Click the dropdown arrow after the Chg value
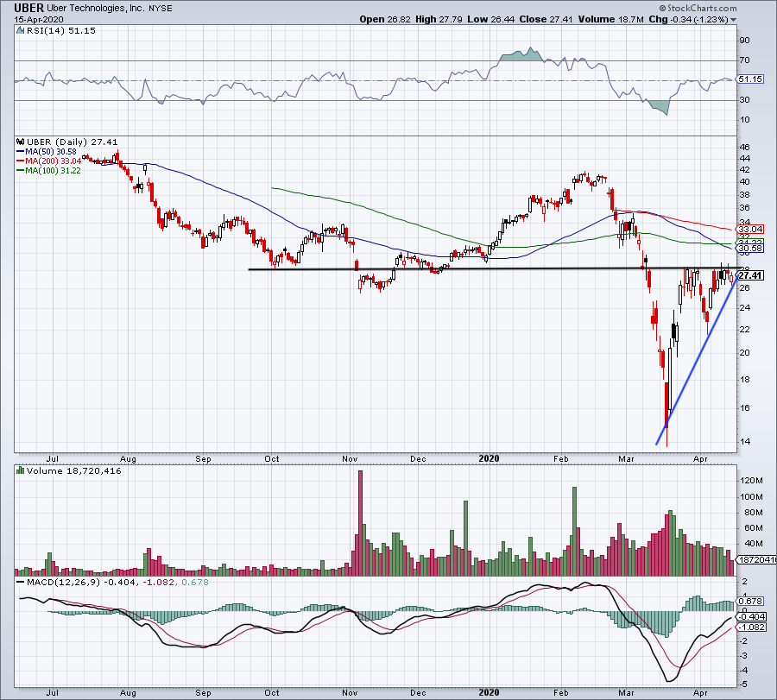Image resolution: width=777 pixels, height=700 pixels. (733, 20)
